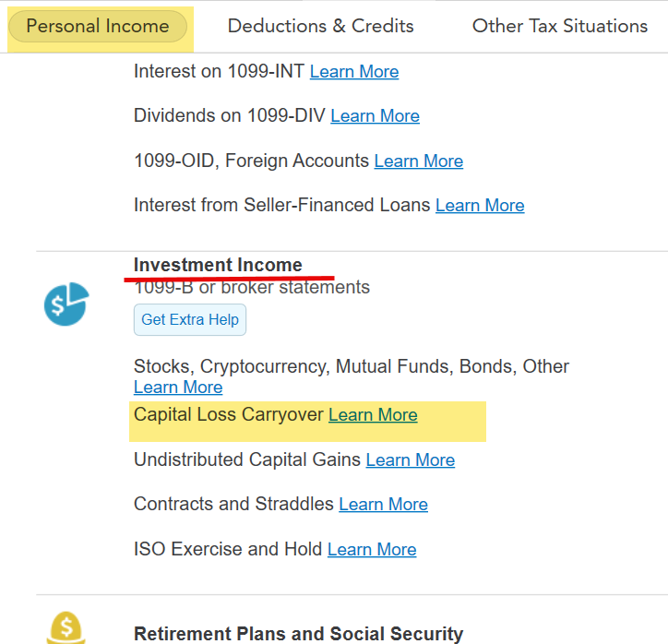Click Learn More under Stocks, Cryptocurrency, Mutual Funds
Image resolution: width=668 pixels, height=644 pixels.
(x=178, y=388)
